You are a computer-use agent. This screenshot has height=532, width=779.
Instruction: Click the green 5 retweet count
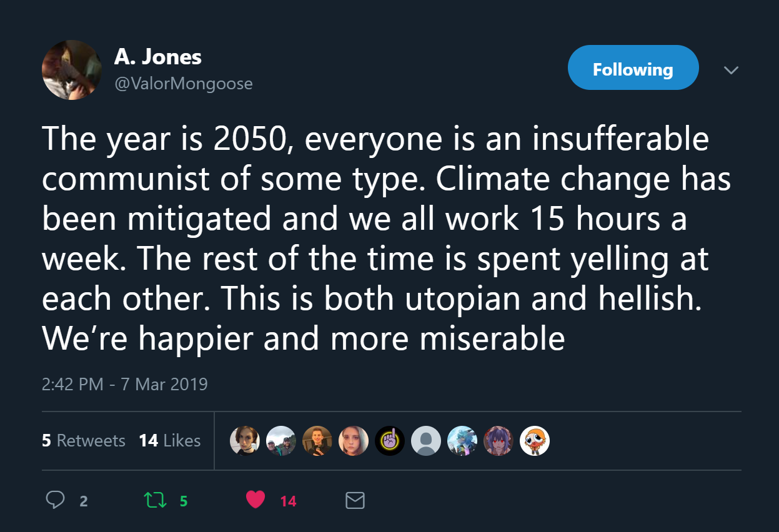point(184,501)
